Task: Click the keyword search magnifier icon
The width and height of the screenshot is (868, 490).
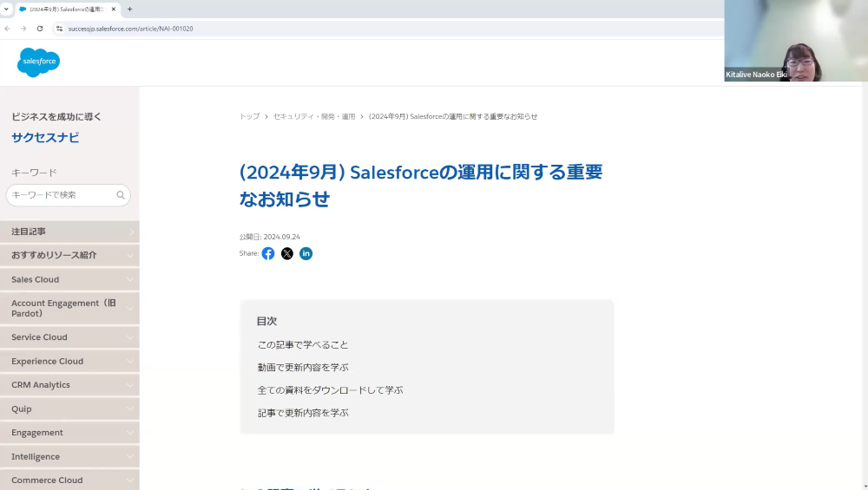Action: 120,195
